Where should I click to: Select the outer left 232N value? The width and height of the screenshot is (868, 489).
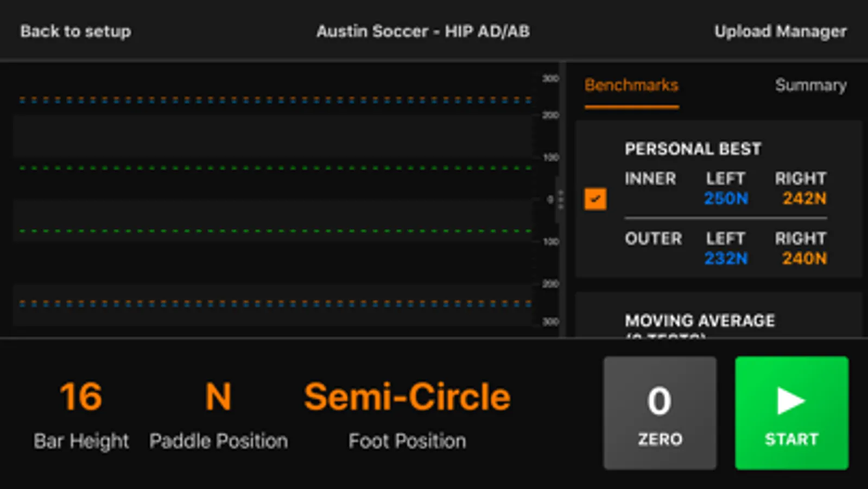tap(726, 259)
